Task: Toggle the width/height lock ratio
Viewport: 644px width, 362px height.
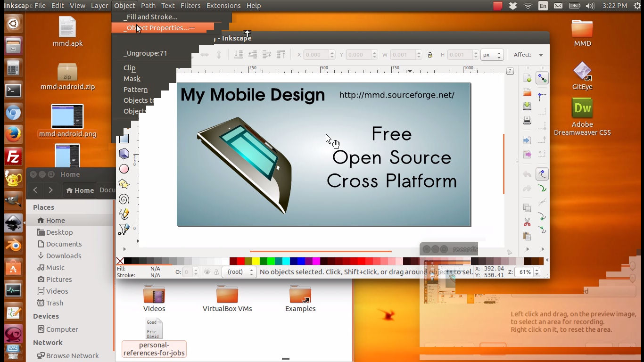Action: (430, 55)
